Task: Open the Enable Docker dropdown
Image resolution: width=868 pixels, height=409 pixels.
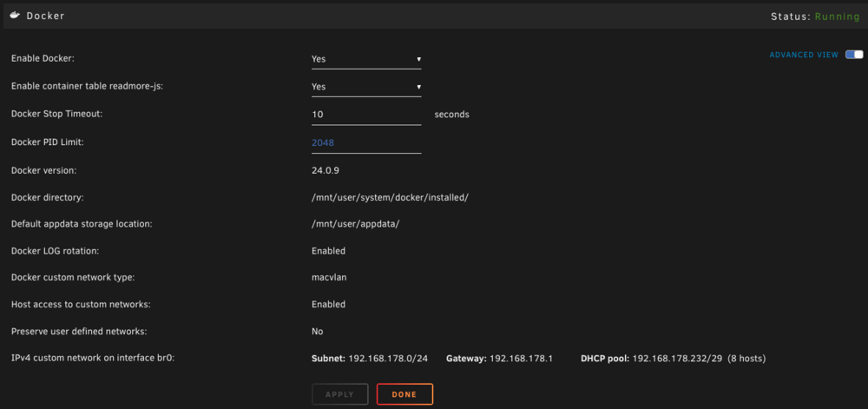Action: click(x=366, y=59)
